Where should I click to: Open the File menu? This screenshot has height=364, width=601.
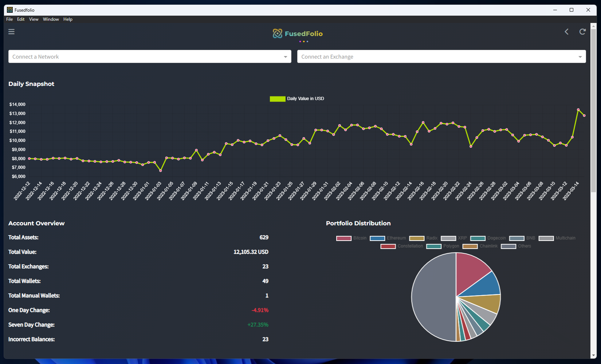coord(9,19)
